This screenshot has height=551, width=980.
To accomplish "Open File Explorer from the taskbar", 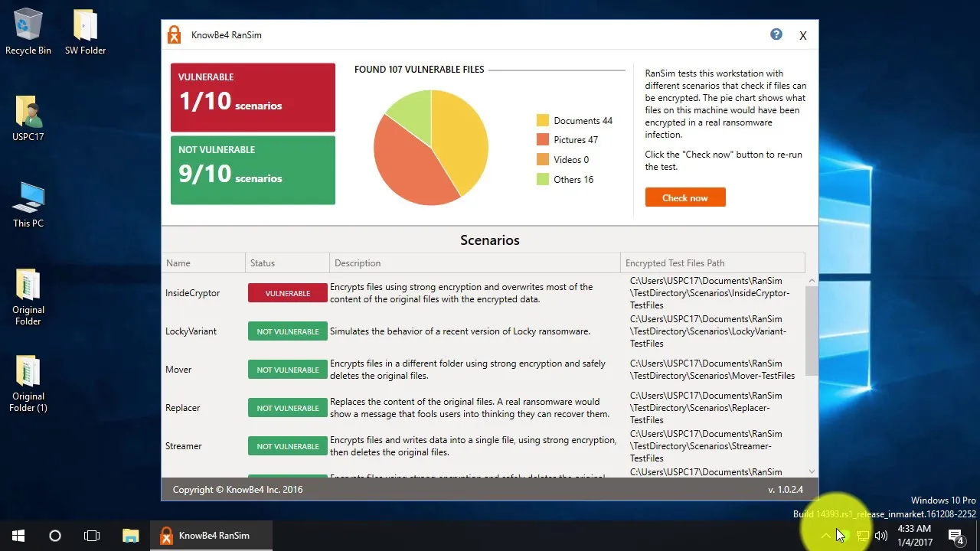I will point(131,536).
